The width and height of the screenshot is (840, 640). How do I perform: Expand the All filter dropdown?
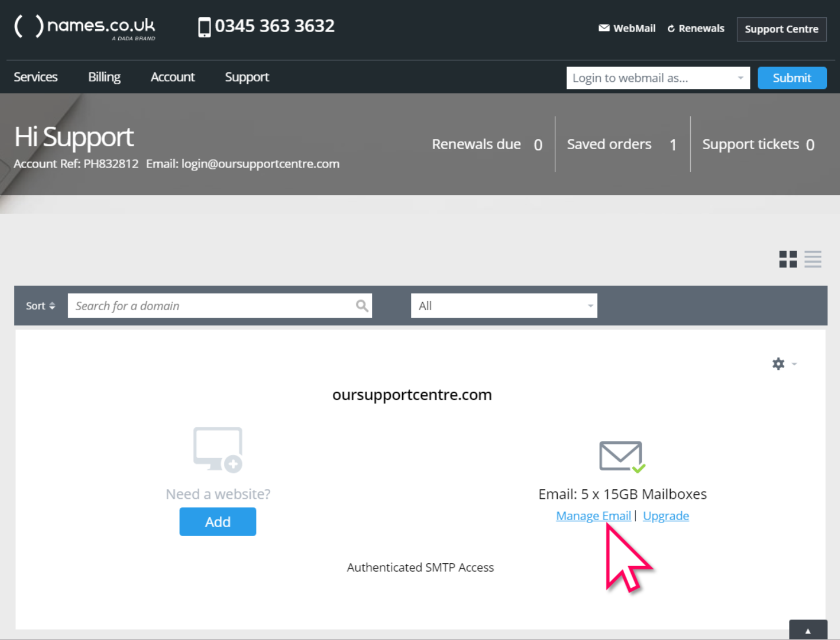click(x=504, y=306)
